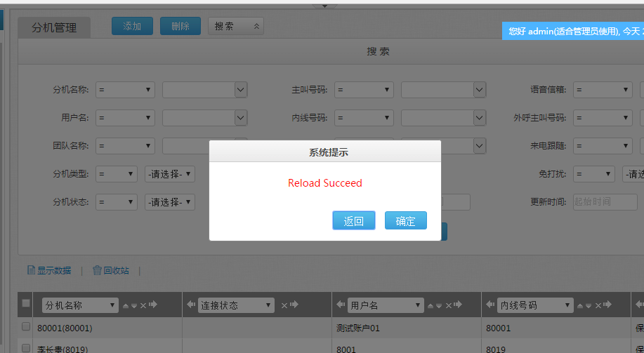Click the 显示数据 document icon
644x353 pixels.
point(31,270)
